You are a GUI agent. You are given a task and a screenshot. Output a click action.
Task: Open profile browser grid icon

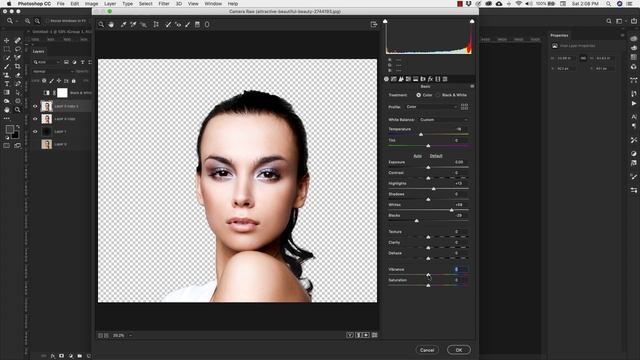click(x=464, y=107)
